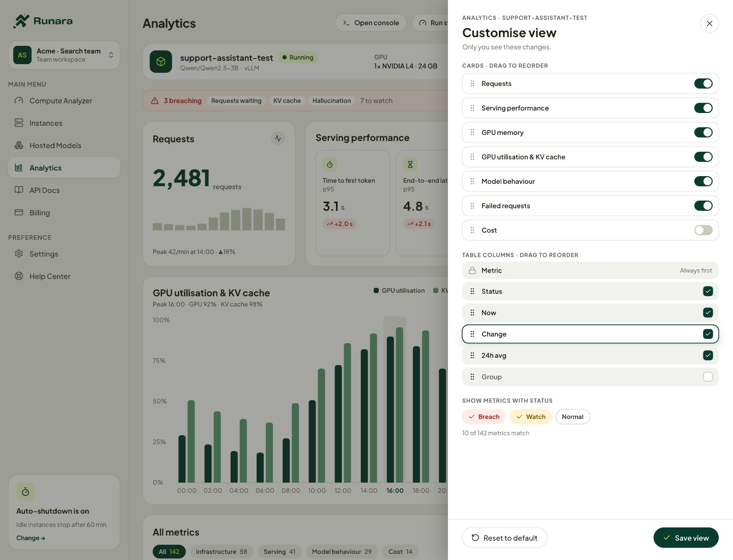Viewport: 733px width, 560px height.
Task: Open console button in Analytics header
Action: (371, 23)
